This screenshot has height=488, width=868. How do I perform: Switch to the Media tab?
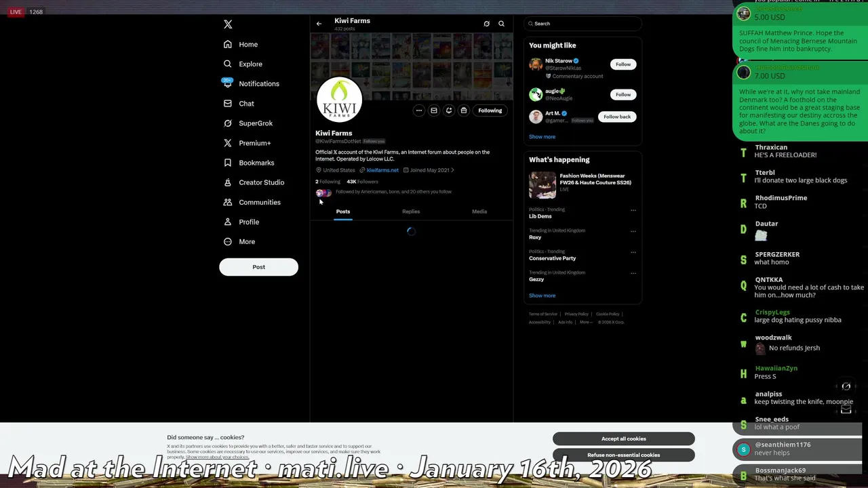(479, 211)
